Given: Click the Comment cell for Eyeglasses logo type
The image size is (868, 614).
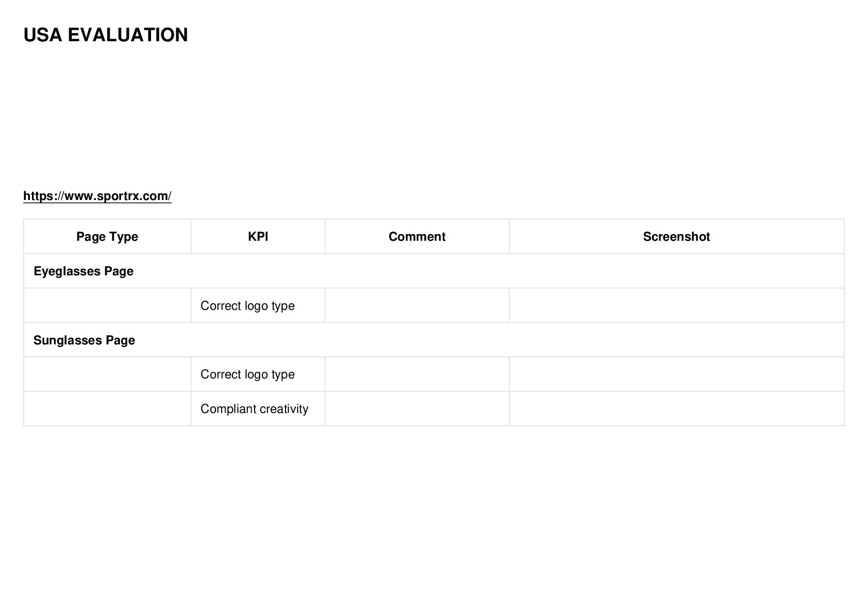Looking at the screenshot, I should [x=417, y=306].
